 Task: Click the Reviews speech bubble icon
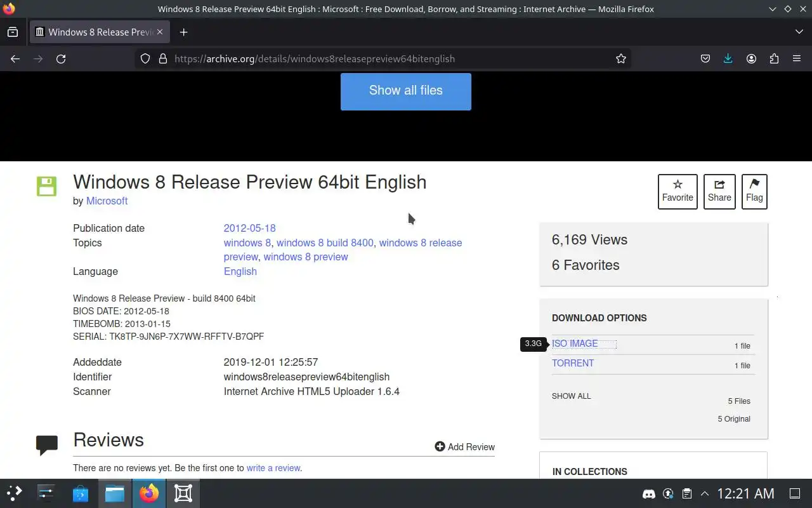[x=47, y=445]
